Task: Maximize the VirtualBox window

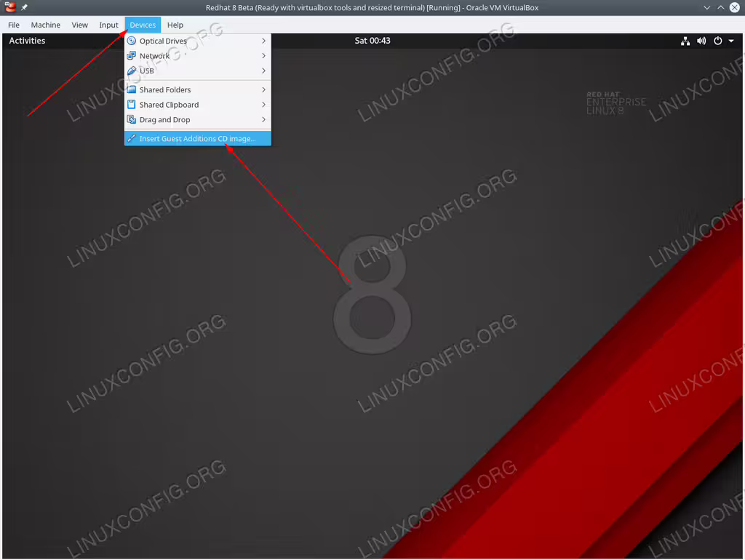Action: tap(721, 7)
